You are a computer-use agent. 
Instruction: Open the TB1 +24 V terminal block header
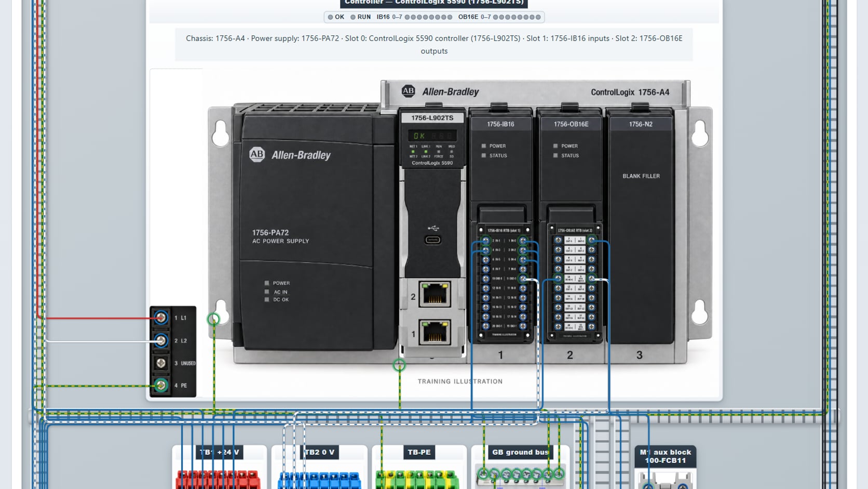click(220, 452)
